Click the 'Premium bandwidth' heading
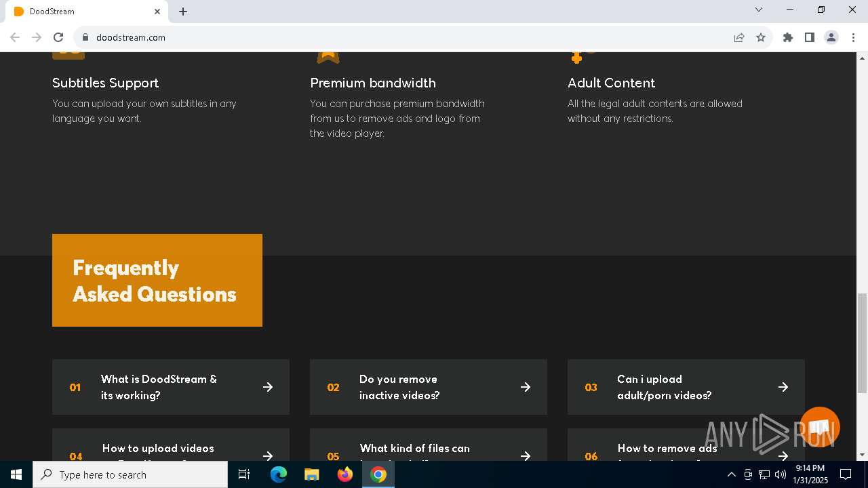Viewport: 868px width, 488px height. [x=373, y=83]
